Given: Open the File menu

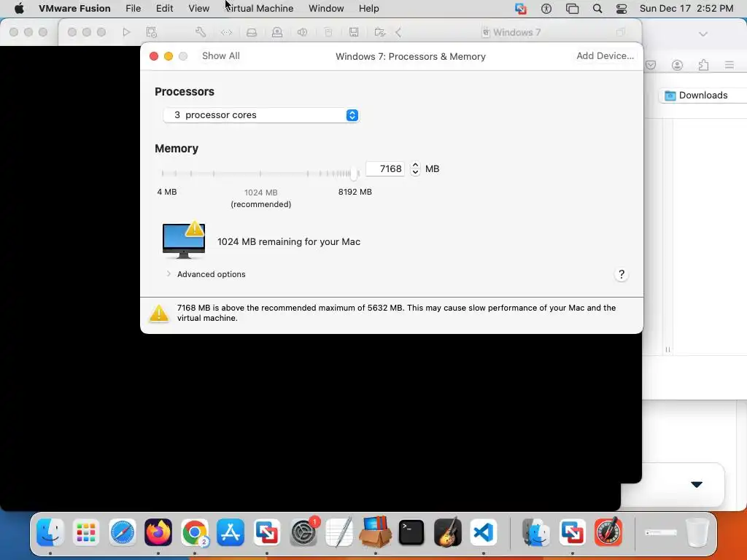Looking at the screenshot, I should [133, 9].
